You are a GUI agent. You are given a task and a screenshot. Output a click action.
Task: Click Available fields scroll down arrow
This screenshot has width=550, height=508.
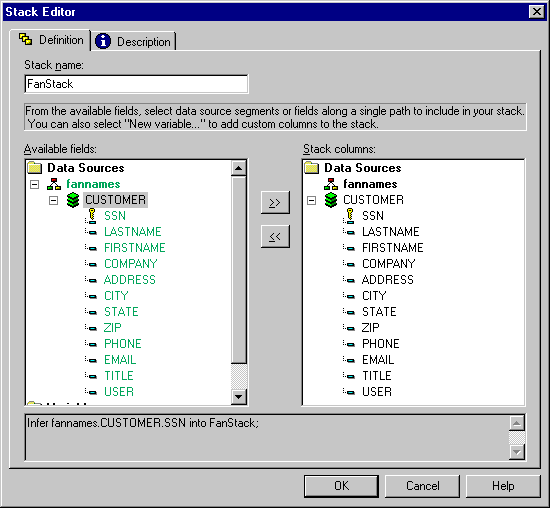click(239, 397)
